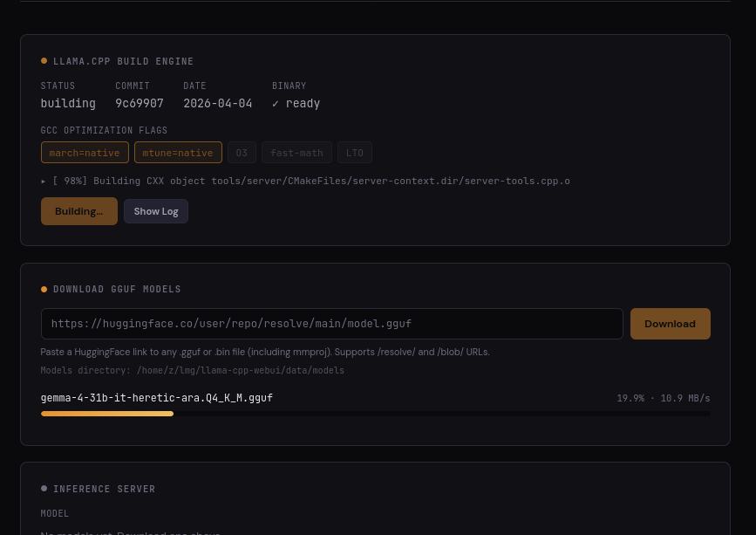Image resolution: width=756 pixels, height=535 pixels.
Task: Enable the O3 optimization flag
Action: (x=242, y=153)
